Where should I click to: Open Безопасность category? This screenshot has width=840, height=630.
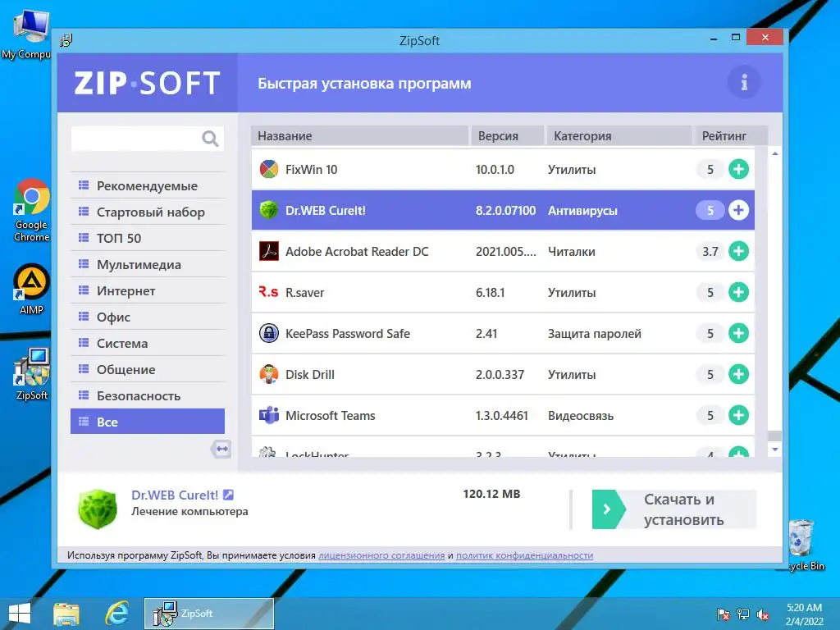(x=148, y=396)
